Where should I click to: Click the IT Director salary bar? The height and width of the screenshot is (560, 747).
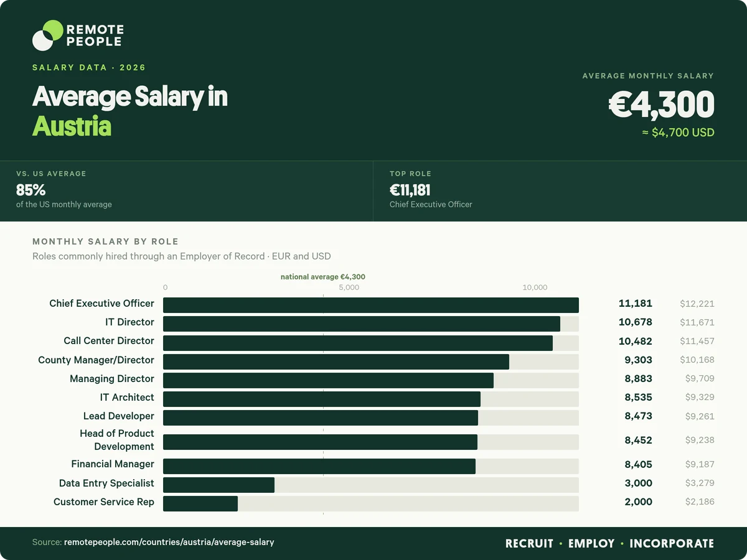pyautogui.click(x=362, y=324)
